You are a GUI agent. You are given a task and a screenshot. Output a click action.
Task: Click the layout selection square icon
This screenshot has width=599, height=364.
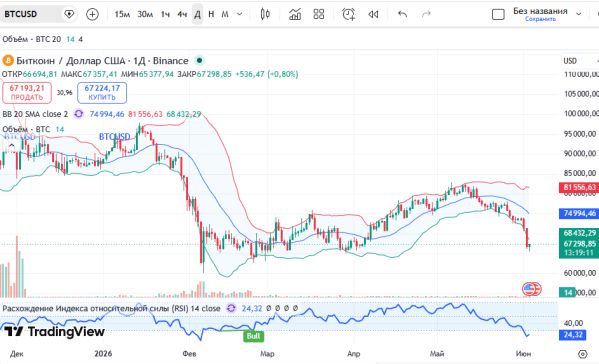(498, 15)
